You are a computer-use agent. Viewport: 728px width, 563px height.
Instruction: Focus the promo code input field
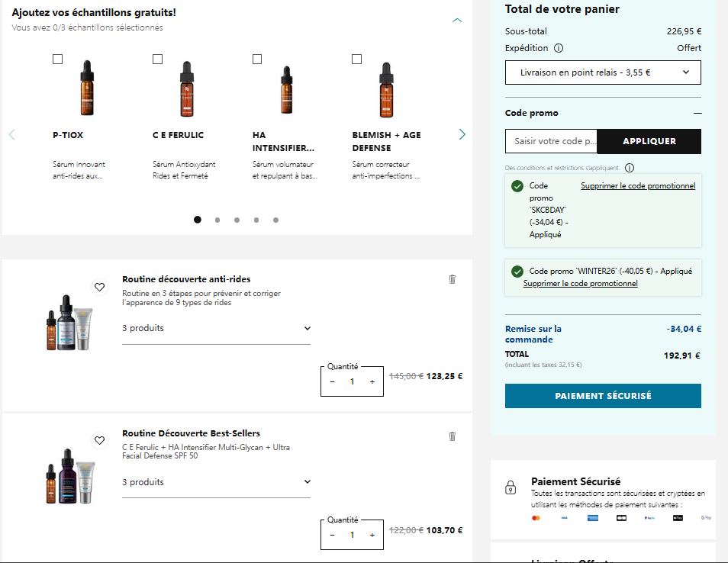(x=551, y=141)
